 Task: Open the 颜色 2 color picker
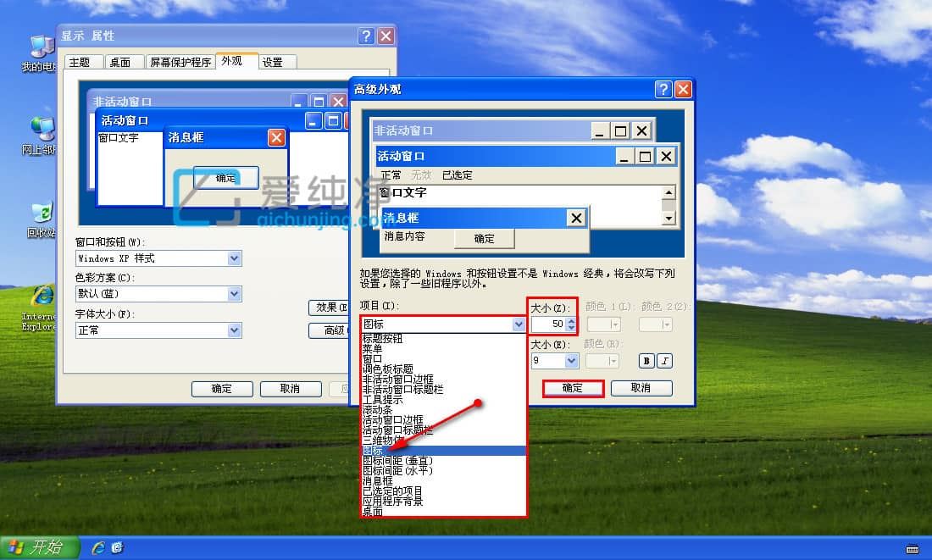point(655,324)
